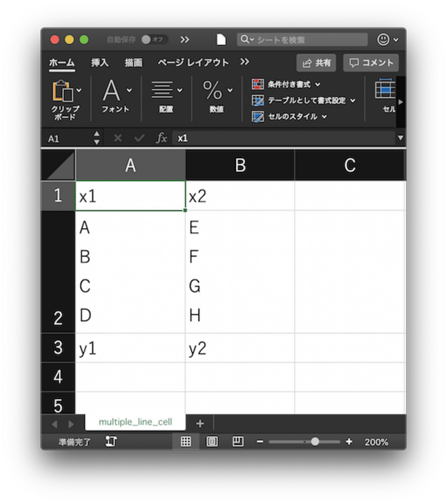Open the 数値 percent number group

[x=217, y=96]
